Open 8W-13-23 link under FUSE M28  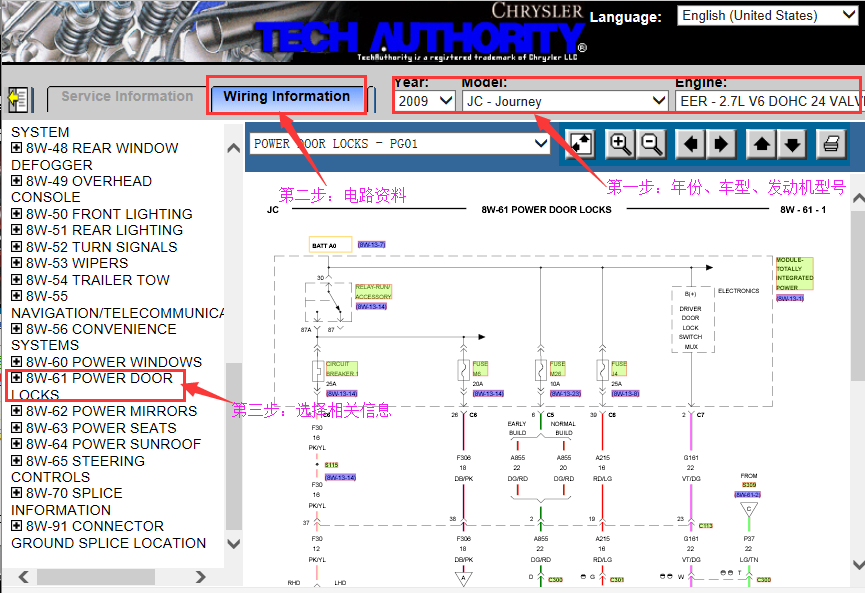(565, 393)
